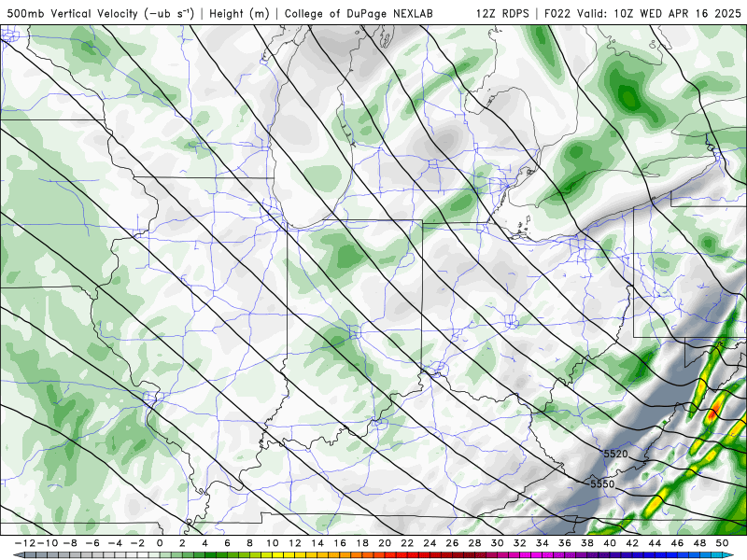
Task: Click the 40 value on the color scale
Action: coord(610,543)
